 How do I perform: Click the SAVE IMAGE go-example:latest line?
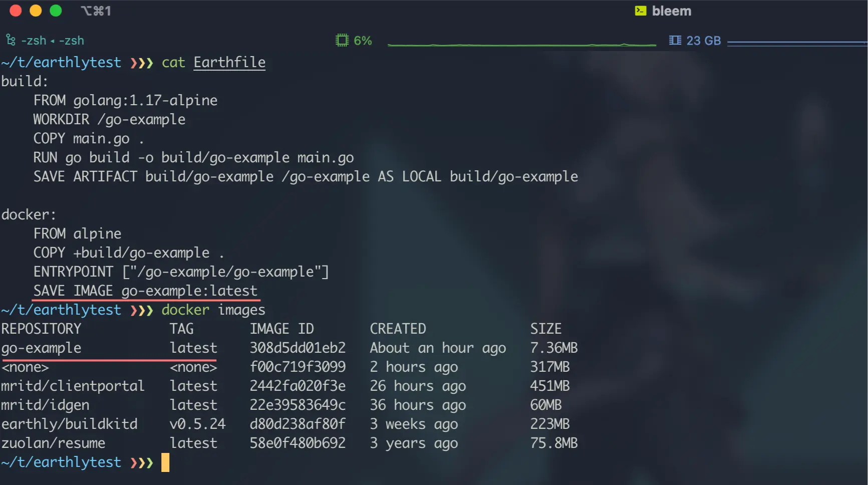(145, 291)
